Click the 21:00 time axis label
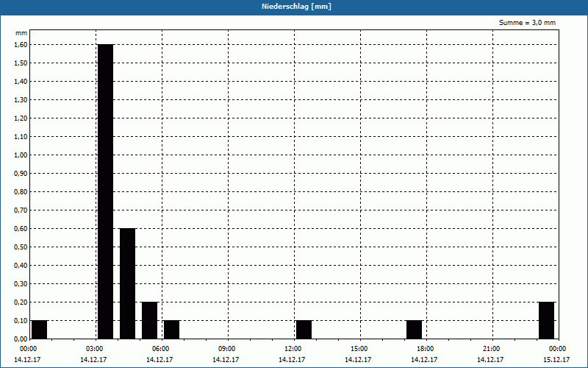This screenshot has width=588, height=368. click(491, 349)
